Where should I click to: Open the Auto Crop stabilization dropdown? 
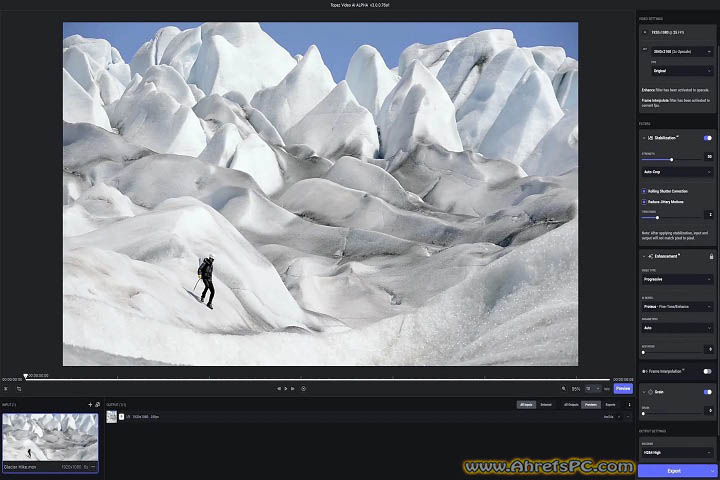pos(677,172)
